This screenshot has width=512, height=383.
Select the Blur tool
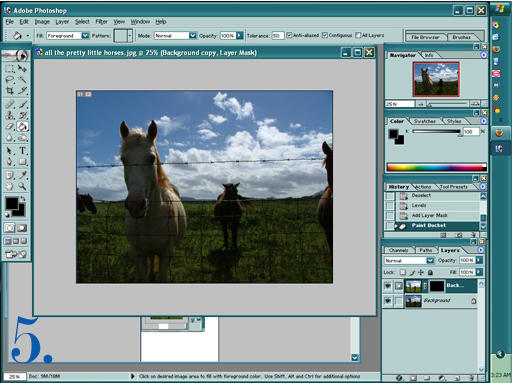(9, 137)
